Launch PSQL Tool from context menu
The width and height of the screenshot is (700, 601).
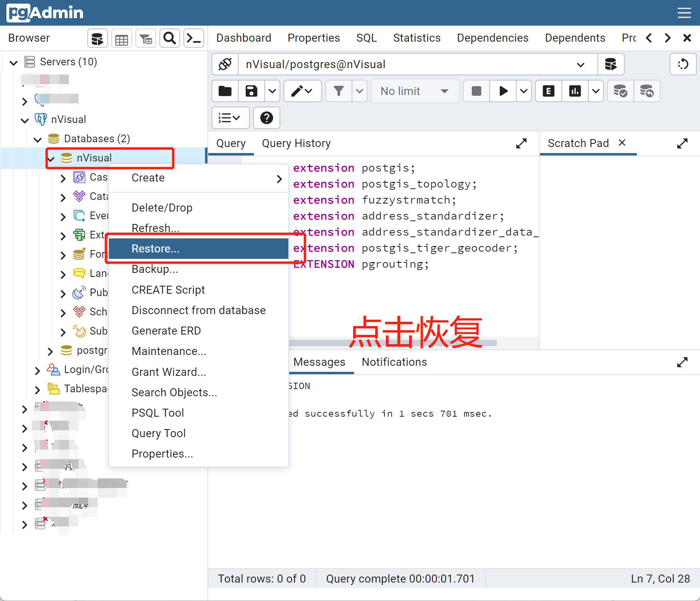(x=199, y=413)
